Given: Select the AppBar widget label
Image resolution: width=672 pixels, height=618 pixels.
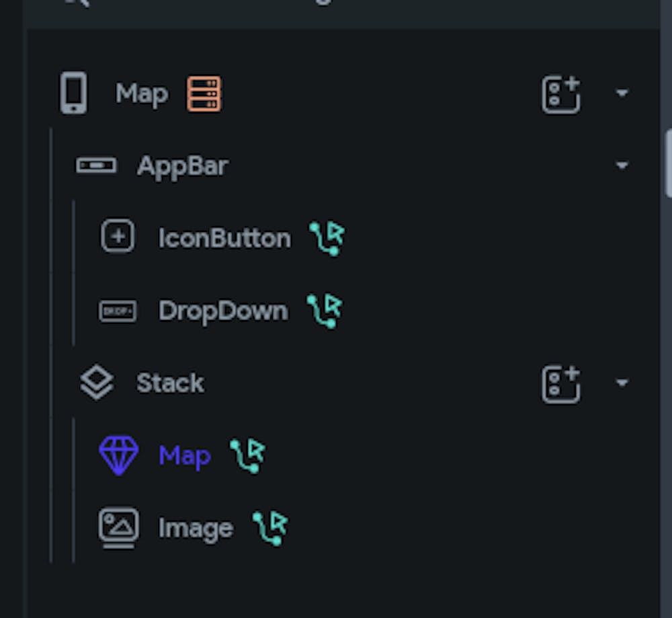Looking at the screenshot, I should pos(182,165).
